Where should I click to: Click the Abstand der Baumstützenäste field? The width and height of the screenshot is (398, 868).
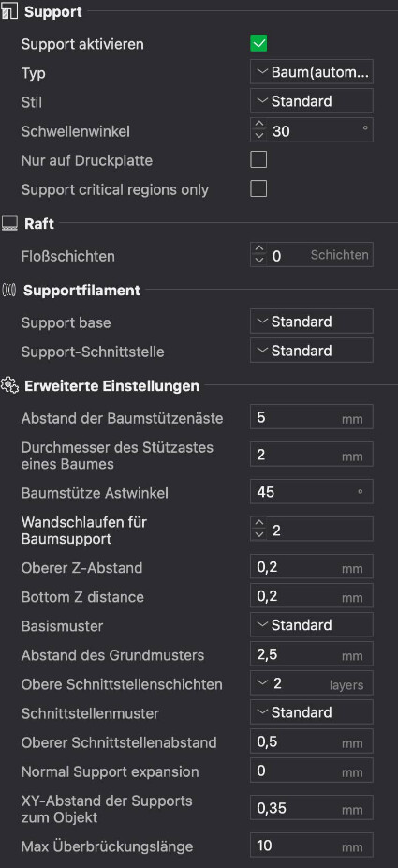[x=312, y=417]
